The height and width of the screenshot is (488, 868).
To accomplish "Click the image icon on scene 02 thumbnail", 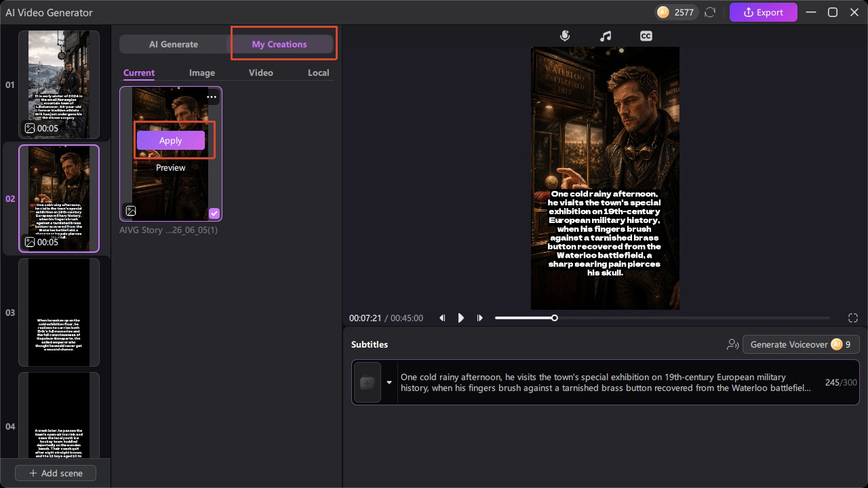I will (30, 242).
